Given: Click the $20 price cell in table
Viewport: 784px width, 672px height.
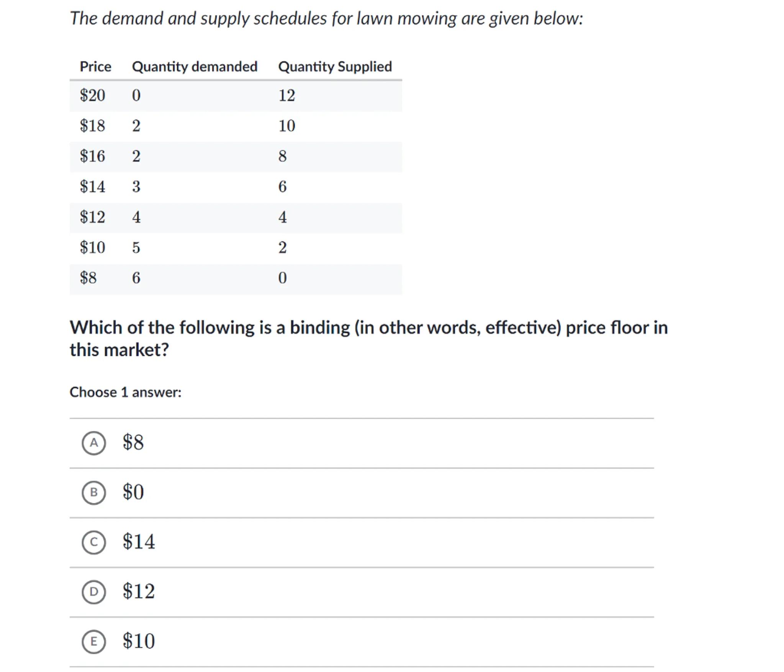Looking at the screenshot, I should (92, 95).
